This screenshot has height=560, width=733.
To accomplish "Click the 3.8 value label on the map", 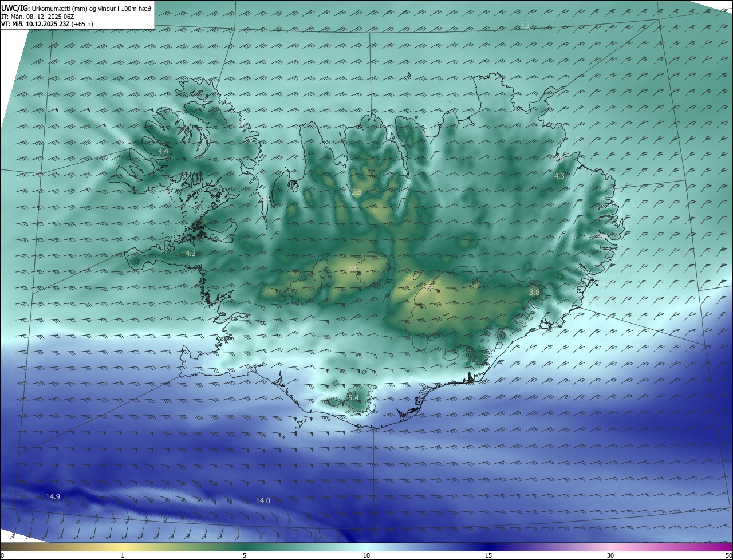I will [x=534, y=292].
